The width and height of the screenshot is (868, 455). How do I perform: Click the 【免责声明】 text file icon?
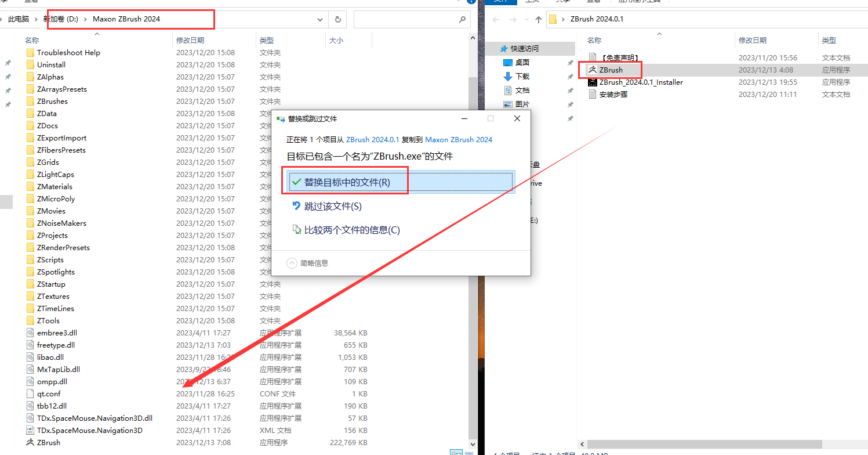[x=593, y=57]
